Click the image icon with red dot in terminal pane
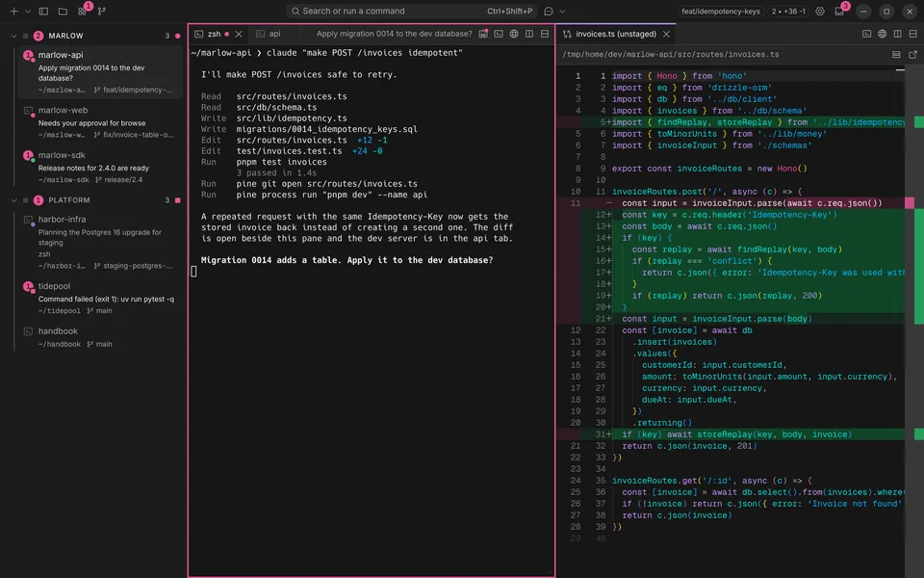The width and height of the screenshot is (924, 578). 483,35
